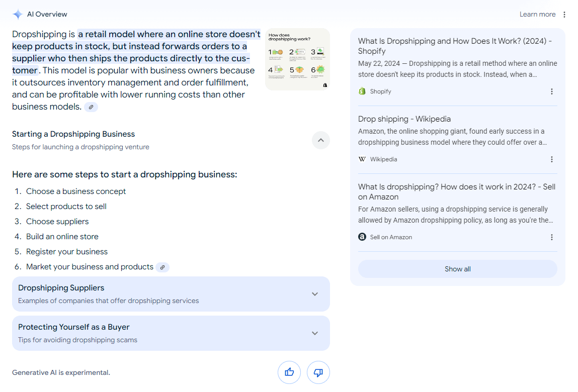Viewport: 578px width, 392px height.
Task: Click the Learn more link
Action: point(537,15)
